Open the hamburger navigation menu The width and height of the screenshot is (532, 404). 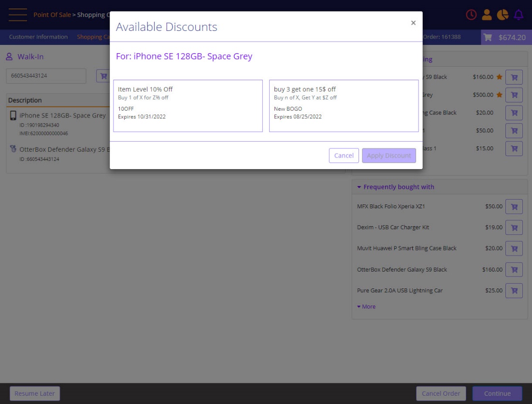pos(18,14)
